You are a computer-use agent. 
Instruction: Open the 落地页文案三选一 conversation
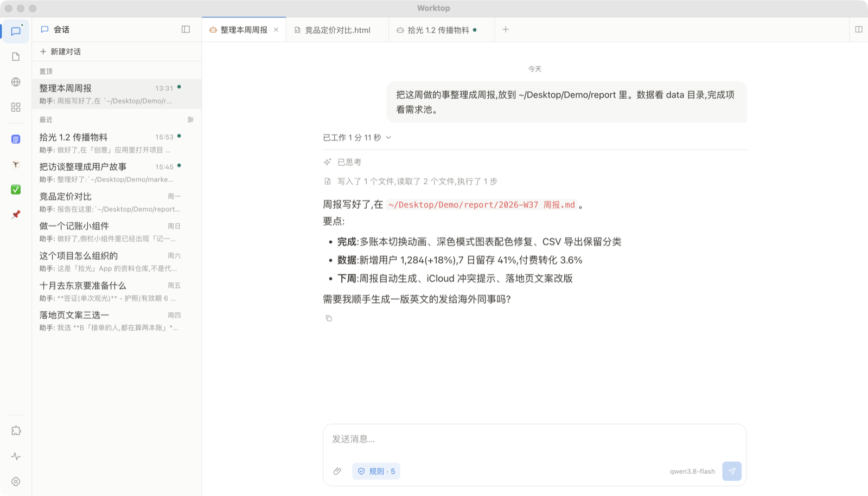pyautogui.click(x=117, y=321)
